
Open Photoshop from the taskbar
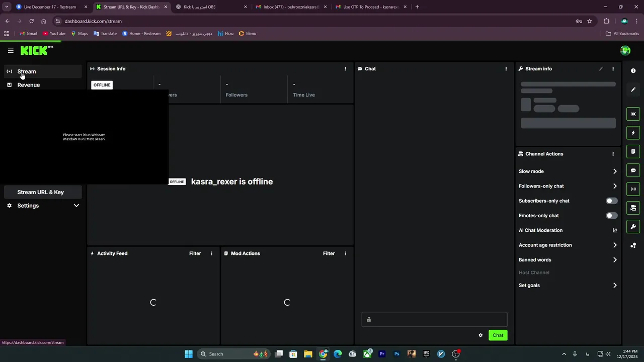coord(396,354)
